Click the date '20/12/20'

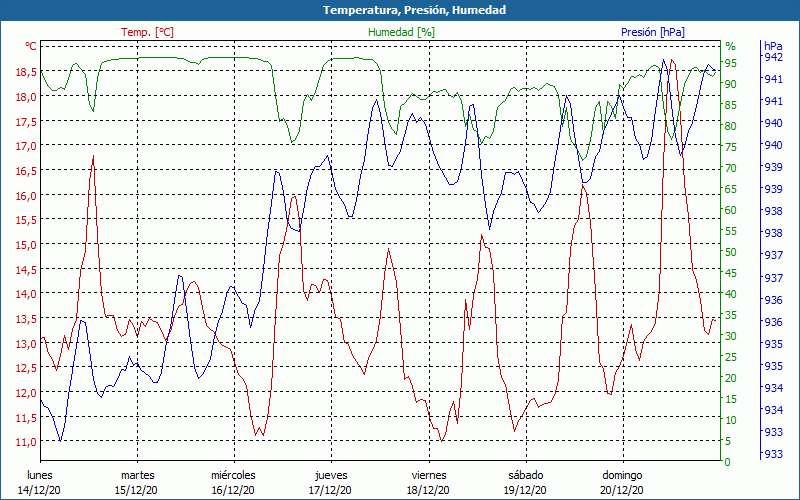[621, 490]
